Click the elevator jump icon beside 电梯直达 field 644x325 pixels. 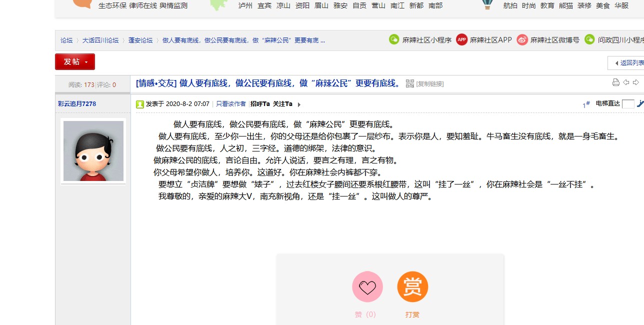pyautogui.click(x=640, y=103)
